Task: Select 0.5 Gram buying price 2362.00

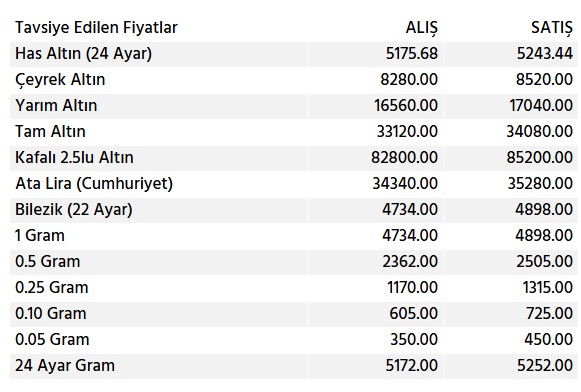Action: (410, 262)
